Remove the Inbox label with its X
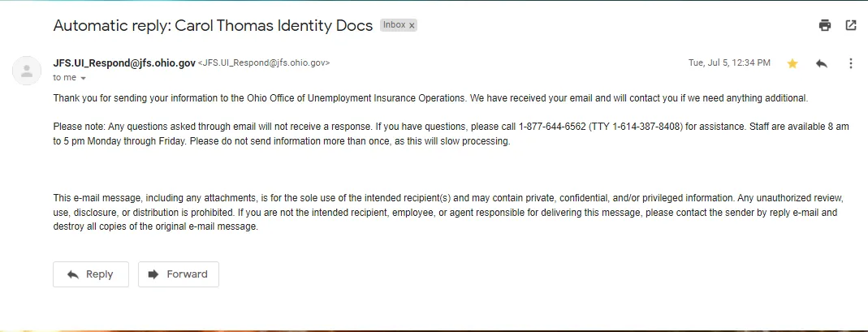This screenshot has width=868, height=332. click(x=412, y=25)
